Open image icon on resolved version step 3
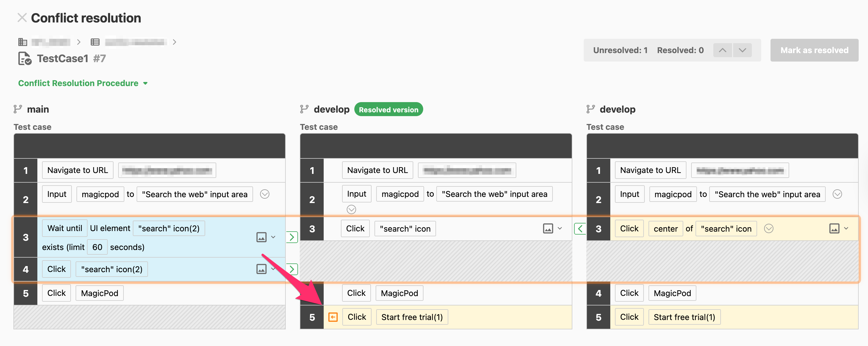Screen dimensions: 868x346 (x=548, y=229)
